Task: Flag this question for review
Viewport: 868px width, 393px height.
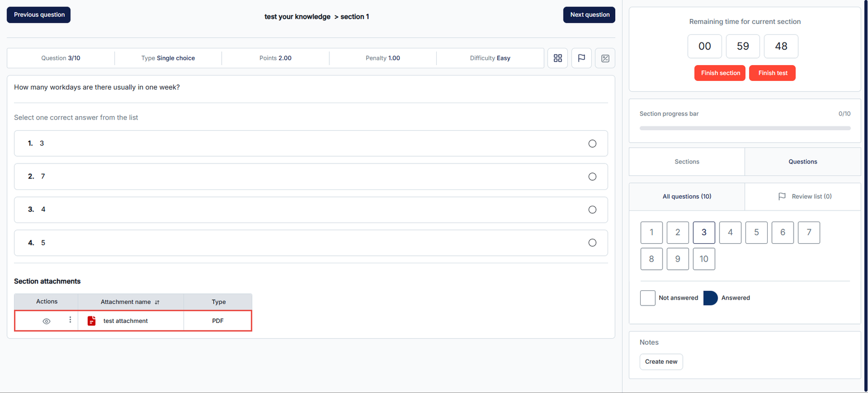Action: click(581, 58)
